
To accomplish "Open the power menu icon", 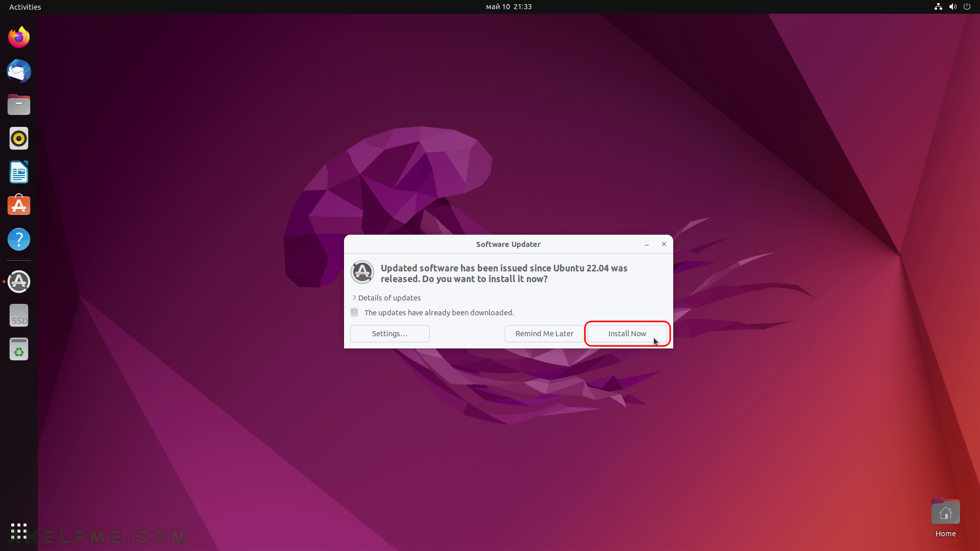I will pos(967,7).
